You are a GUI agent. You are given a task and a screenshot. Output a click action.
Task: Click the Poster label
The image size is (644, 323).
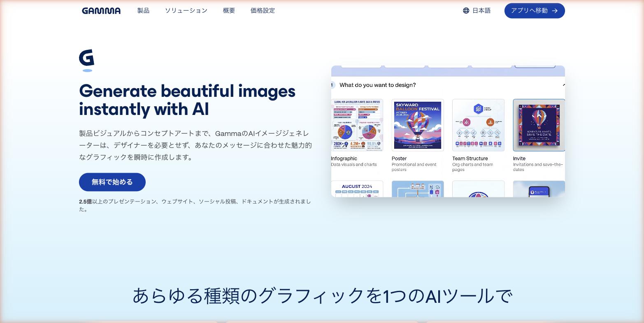tap(399, 159)
